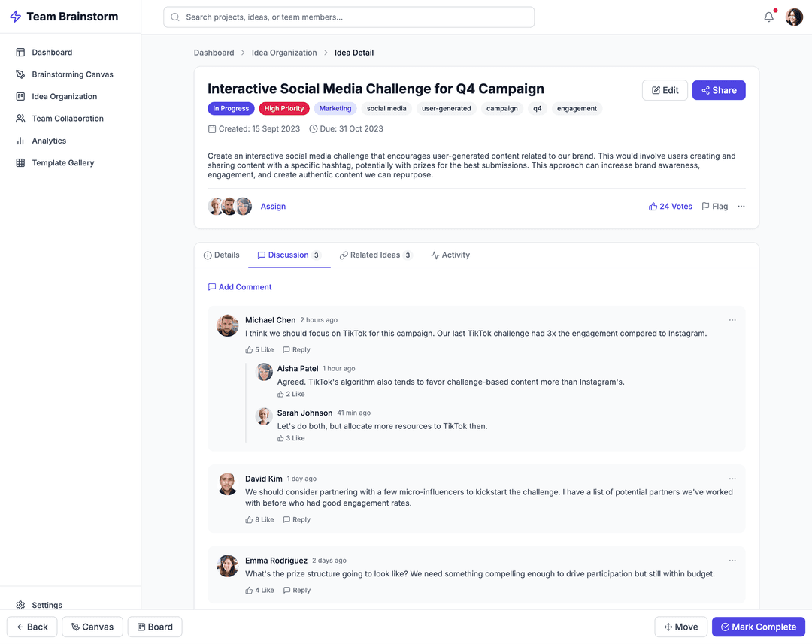The image size is (812, 644).
Task: Click the search projects input field
Action: [x=349, y=17]
